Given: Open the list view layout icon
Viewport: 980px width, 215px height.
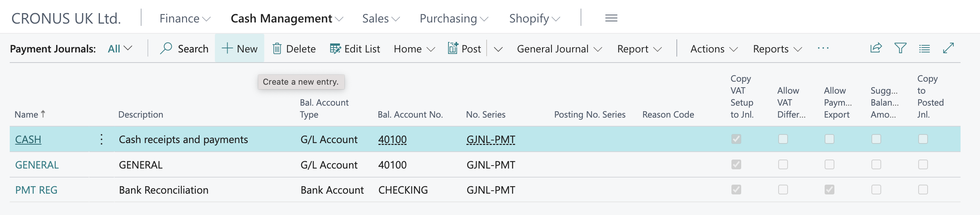Looking at the screenshot, I should coord(924,48).
